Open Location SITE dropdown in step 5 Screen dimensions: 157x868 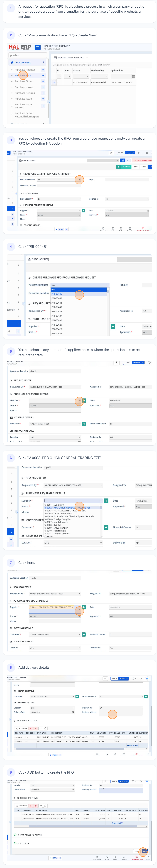(x=80, y=437)
